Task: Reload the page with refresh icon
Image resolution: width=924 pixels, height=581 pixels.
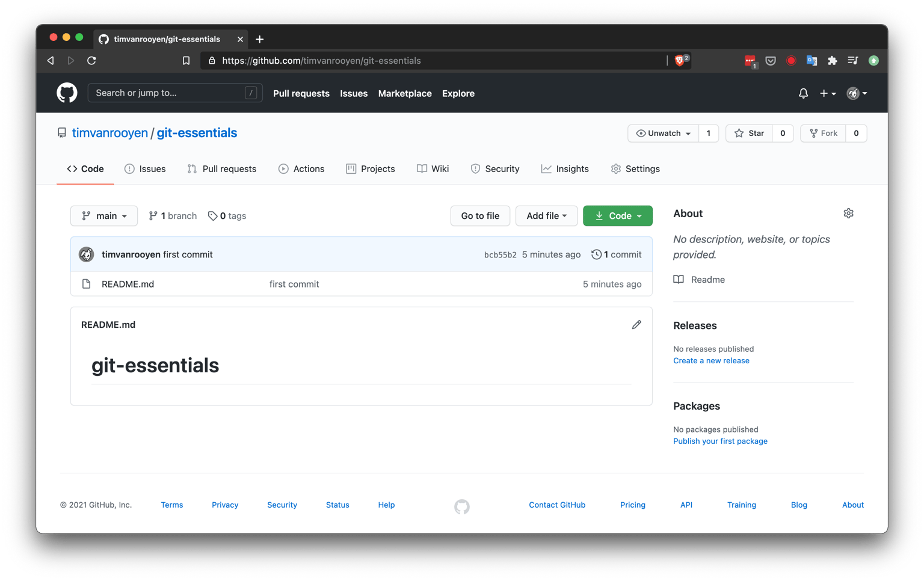Action: [x=91, y=61]
